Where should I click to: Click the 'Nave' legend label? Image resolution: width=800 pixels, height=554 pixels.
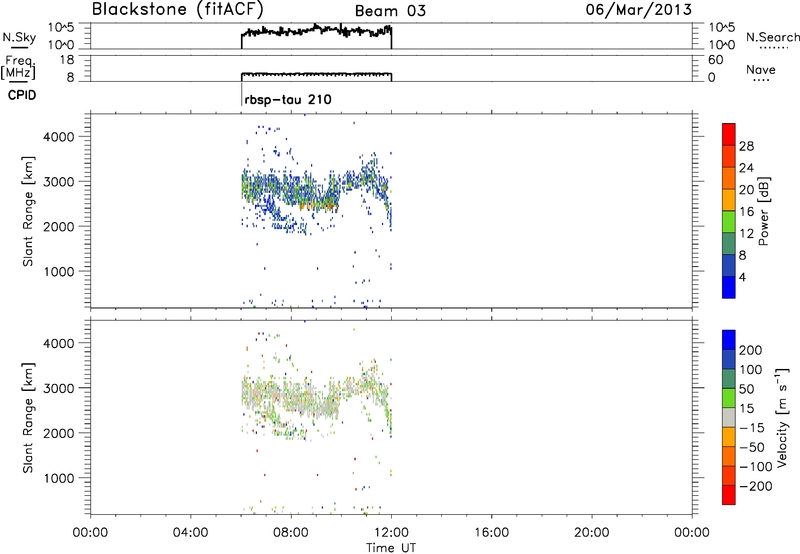point(760,69)
